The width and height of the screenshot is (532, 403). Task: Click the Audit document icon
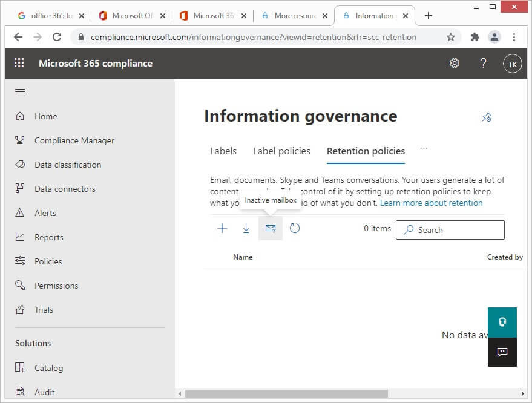[x=20, y=392]
